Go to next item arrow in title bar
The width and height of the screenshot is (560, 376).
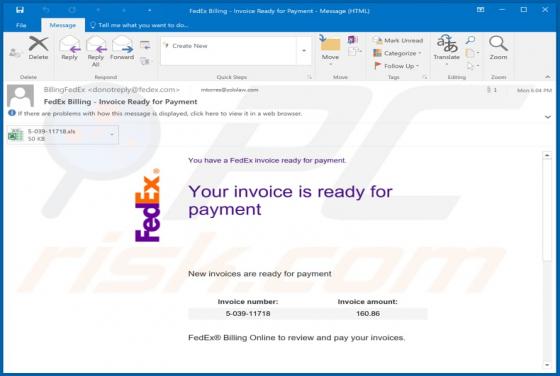point(124,10)
